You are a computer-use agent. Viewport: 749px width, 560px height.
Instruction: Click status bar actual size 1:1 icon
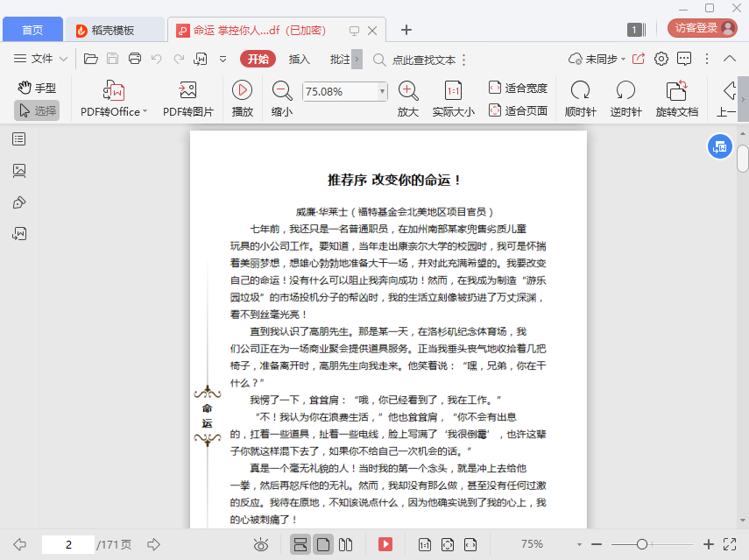tap(425, 544)
